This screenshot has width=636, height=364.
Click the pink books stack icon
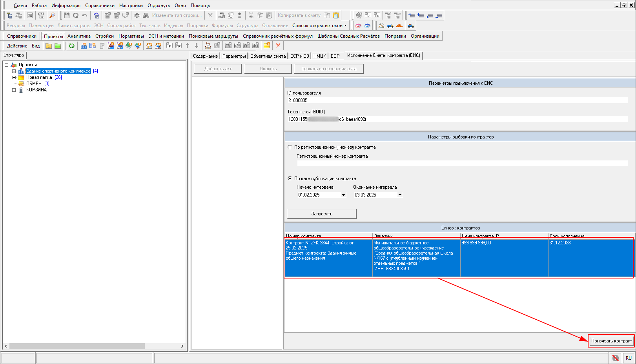(x=358, y=26)
